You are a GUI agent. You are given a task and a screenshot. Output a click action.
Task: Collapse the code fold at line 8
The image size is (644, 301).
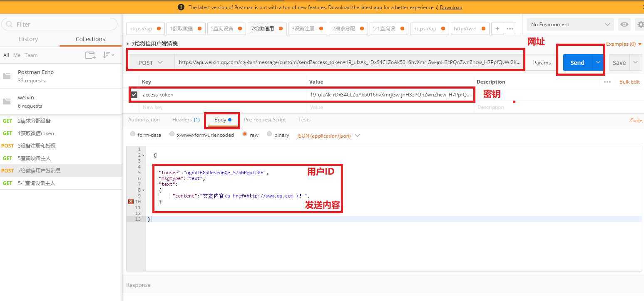tap(144, 190)
